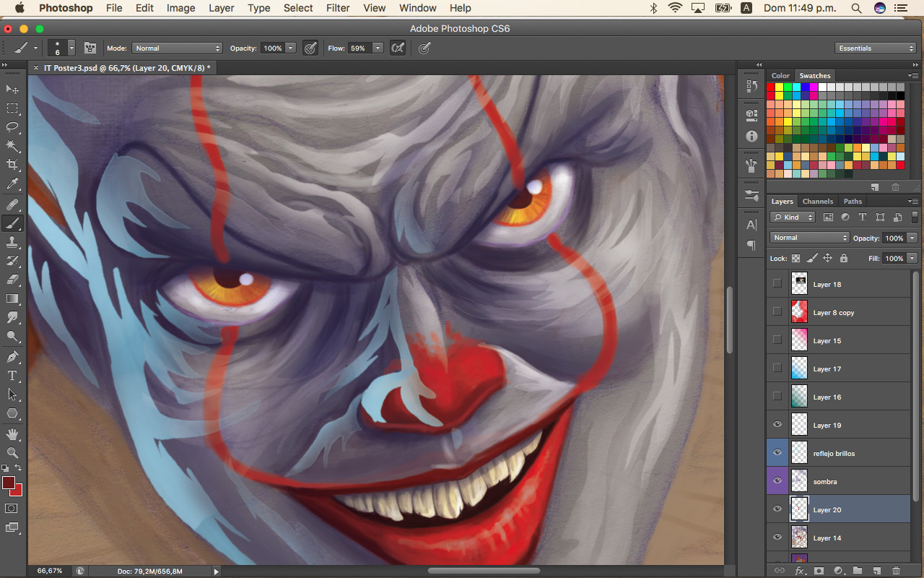Toggle the Airbrush build-up option
The image size is (924, 578).
tap(397, 48)
